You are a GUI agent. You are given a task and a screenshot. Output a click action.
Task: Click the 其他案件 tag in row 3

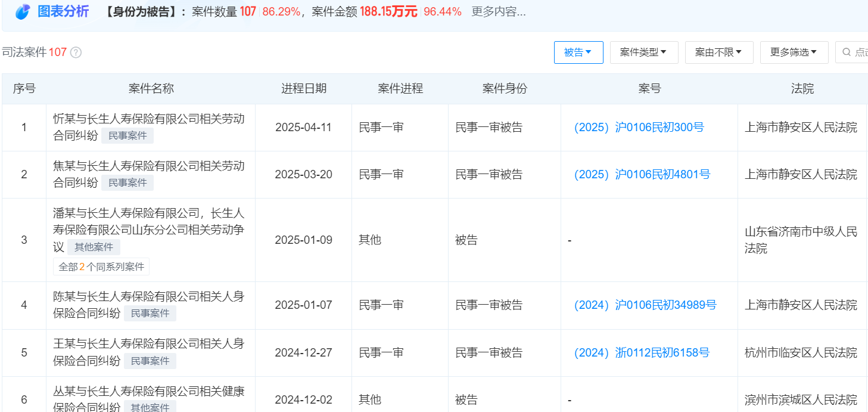tap(94, 247)
